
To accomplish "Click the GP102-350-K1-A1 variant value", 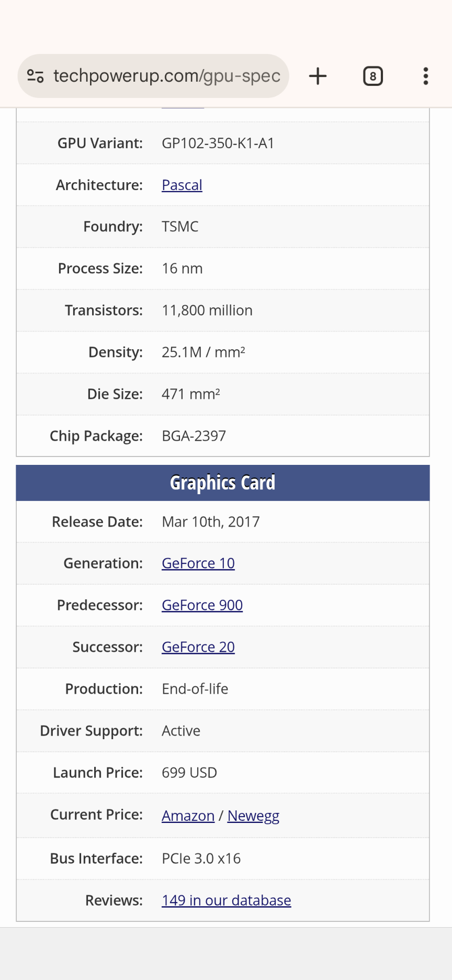I will (218, 143).
